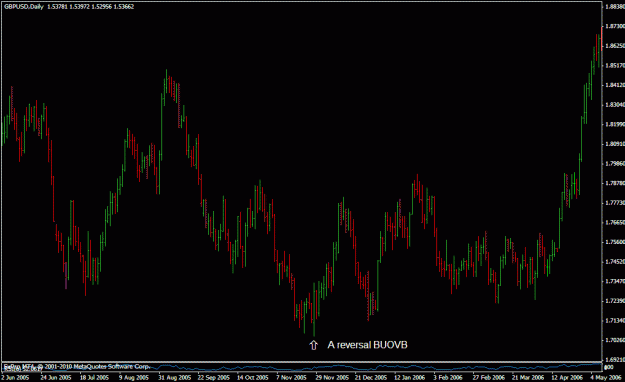Image resolution: width=625 pixels, height=382 pixels.
Task: Click the GBPUSD,Daily chart title text
Action: pos(24,6)
